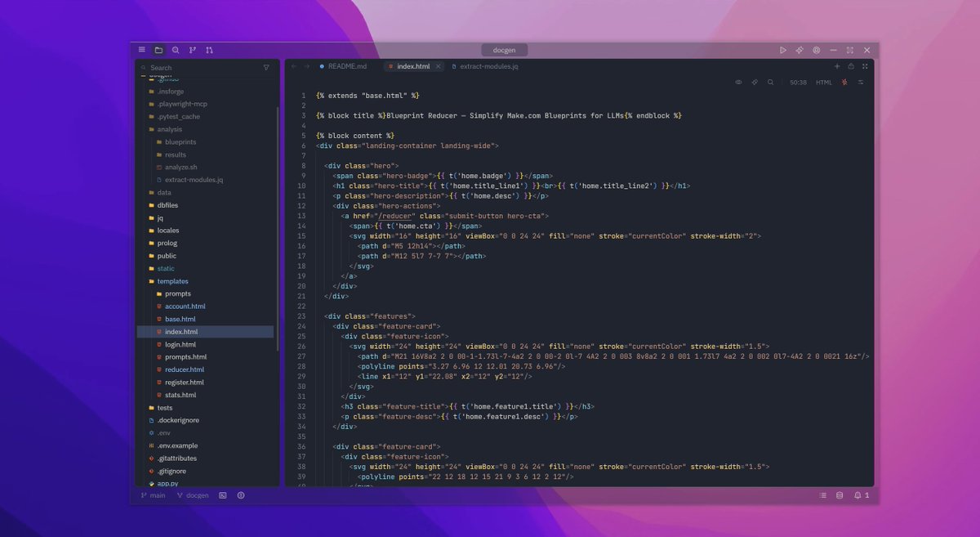Navigate back with the left arrow
The height and width of the screenshot is (537, 980).
294,66
